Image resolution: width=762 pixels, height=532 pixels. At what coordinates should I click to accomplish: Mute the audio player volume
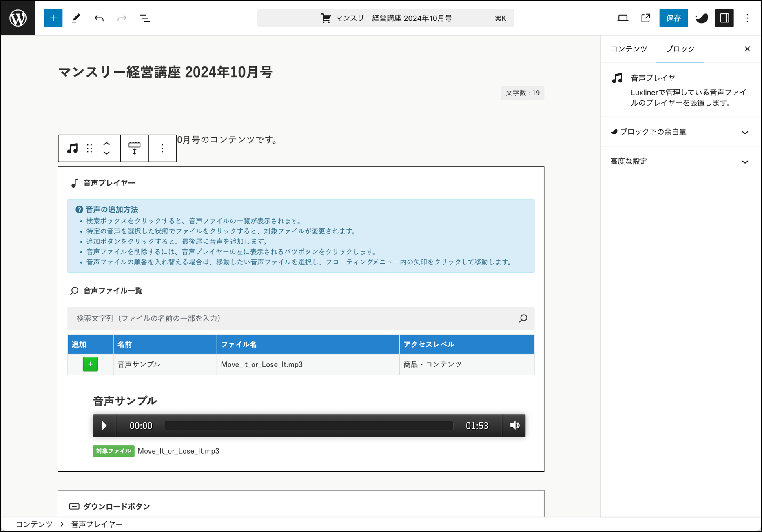pos(514,426)
